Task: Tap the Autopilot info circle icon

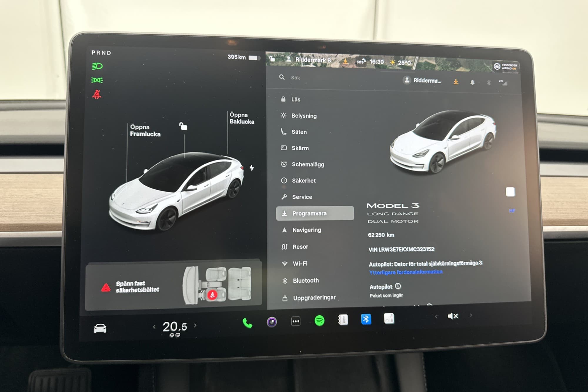Action: (x=398, y=286)
